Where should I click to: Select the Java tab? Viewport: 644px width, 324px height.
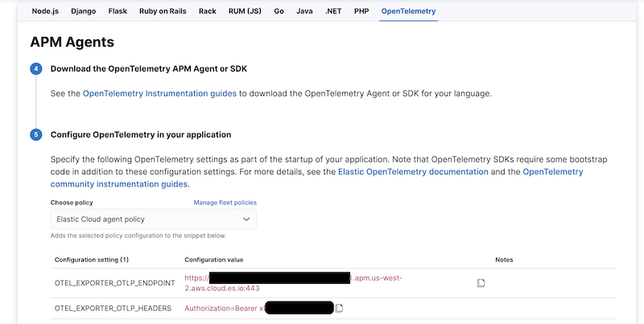(x=304, y=12)
